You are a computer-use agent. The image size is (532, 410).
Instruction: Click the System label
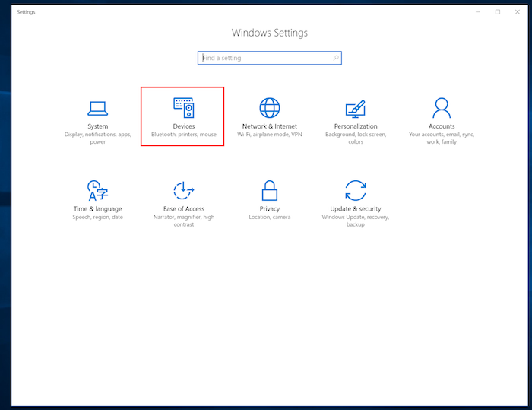pos(98,126)
